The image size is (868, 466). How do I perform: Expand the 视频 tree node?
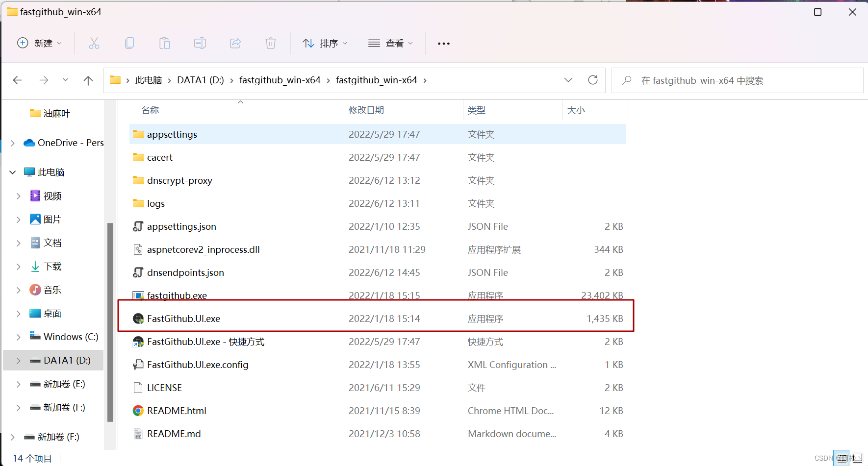tap(19, 196)
